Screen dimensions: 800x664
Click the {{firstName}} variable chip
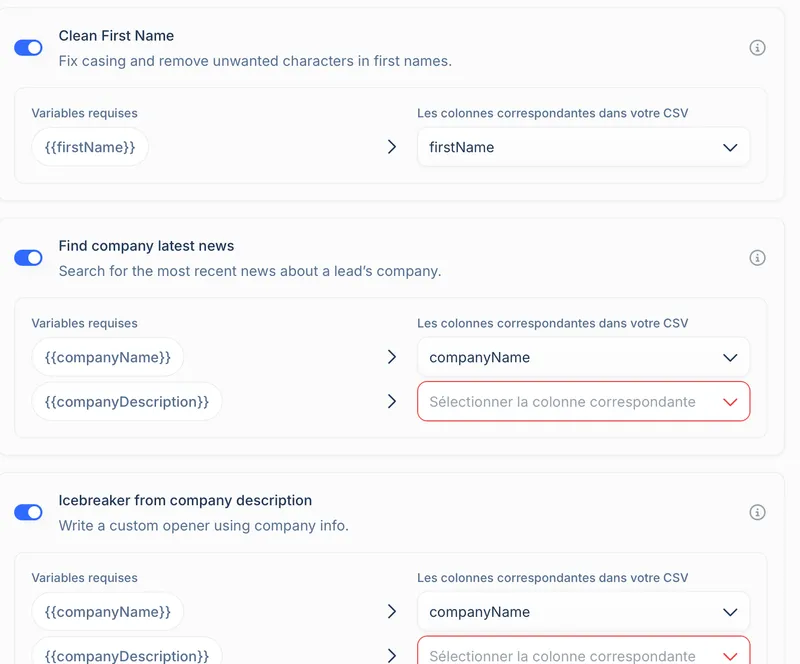pos(90,147)
